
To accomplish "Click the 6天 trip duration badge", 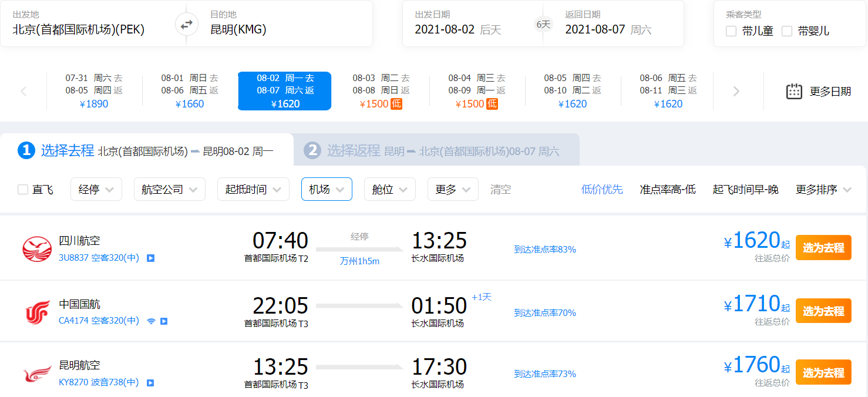I will point(543,25).
